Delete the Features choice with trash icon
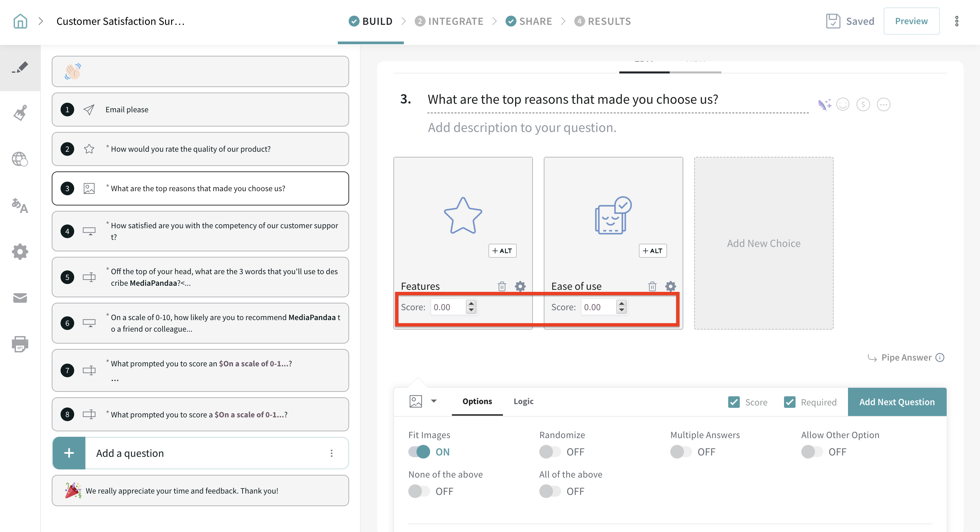 click(x=502, y=286)
